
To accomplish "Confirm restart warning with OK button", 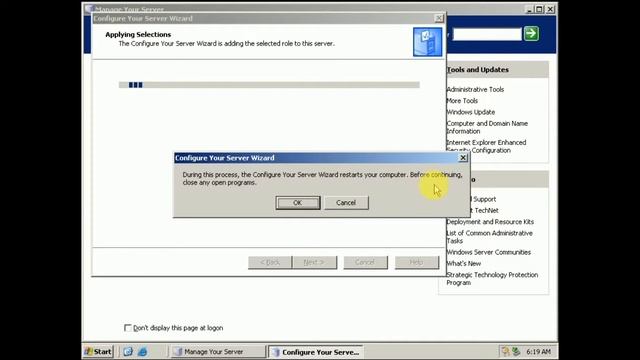I will (x=298, y=203).
